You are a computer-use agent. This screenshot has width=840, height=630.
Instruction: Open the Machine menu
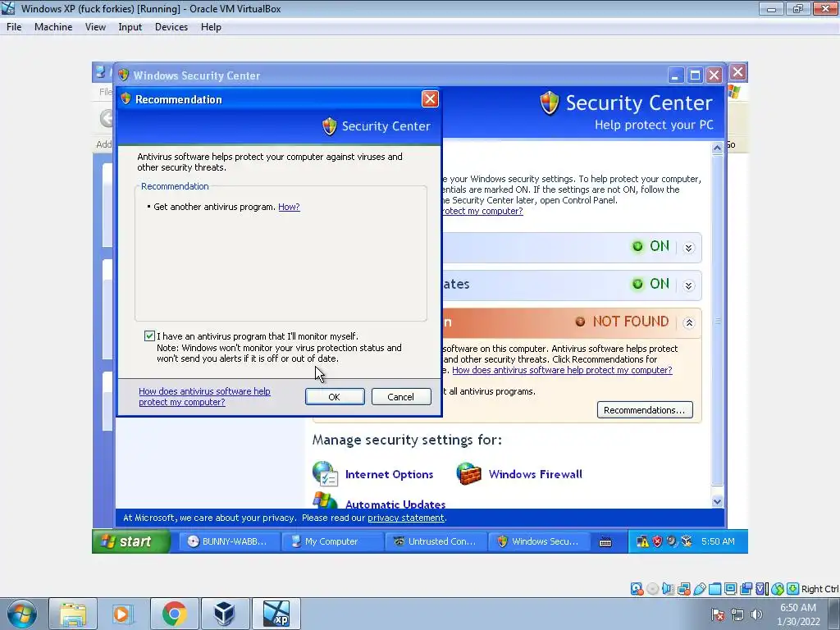point(53,27)
